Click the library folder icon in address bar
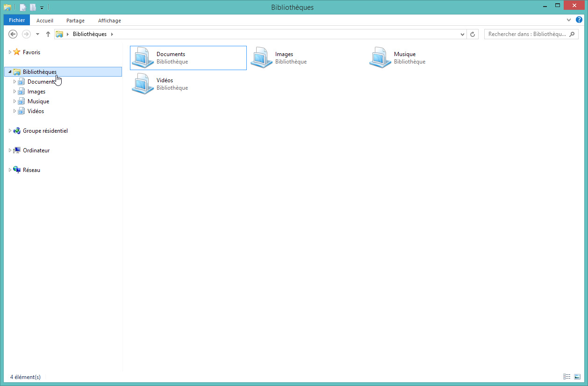The height and width of the screenshot is (386, 588). pyautogui.click(x=59, y=34)
